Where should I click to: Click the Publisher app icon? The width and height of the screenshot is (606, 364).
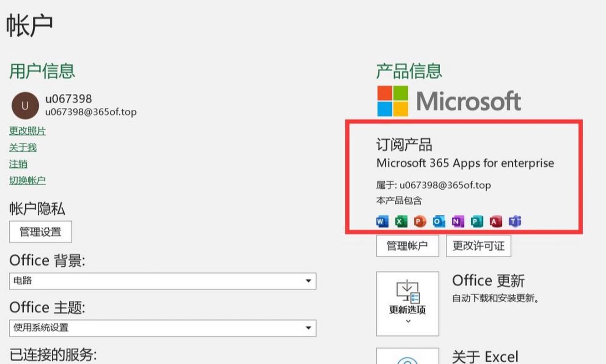tap(477, 222)
